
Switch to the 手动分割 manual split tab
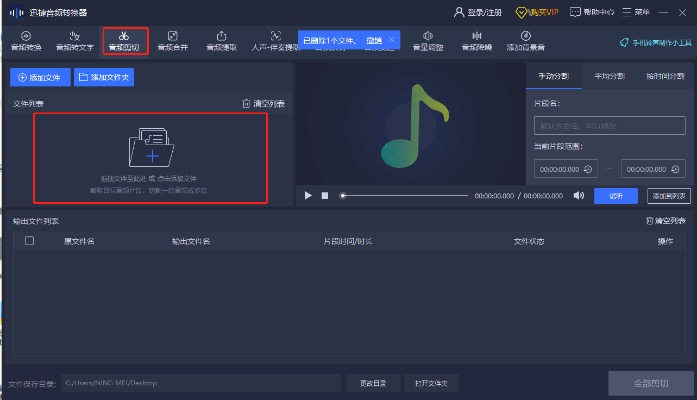(553, 76)
